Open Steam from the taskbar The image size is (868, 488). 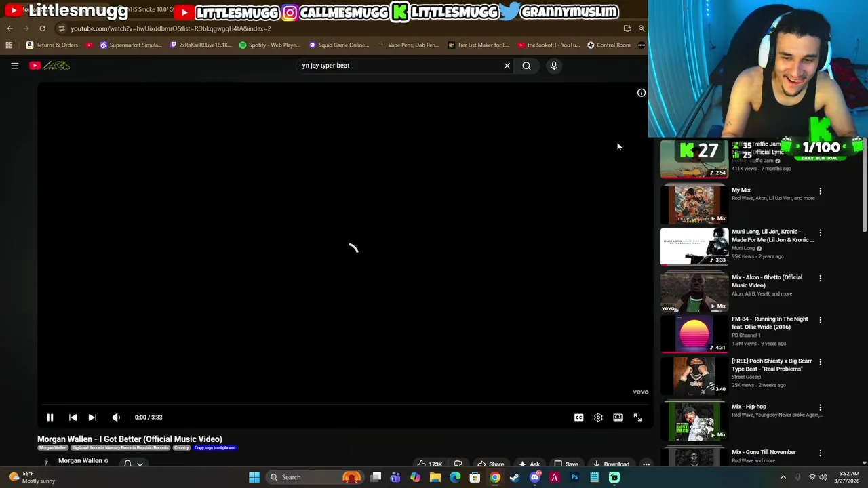click(x=515, y=477)
